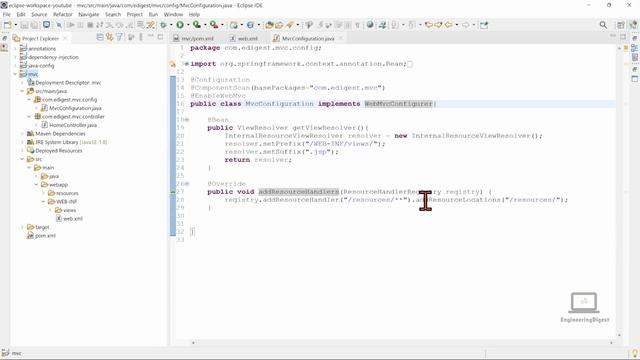Viewport: 640px width, 360px height.
Task: Open Project Explorer View Menu dots
Action: pos(141,38)
